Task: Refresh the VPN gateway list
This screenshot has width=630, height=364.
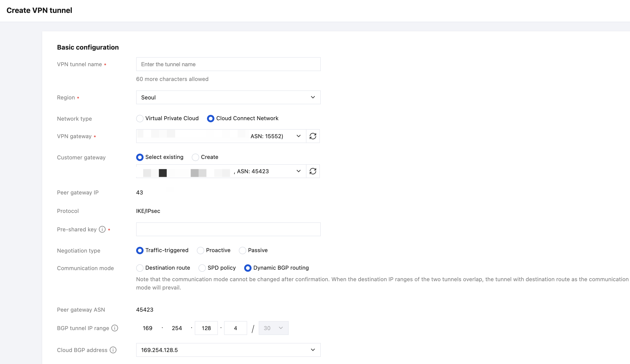Action: click(x=313, y=136)
